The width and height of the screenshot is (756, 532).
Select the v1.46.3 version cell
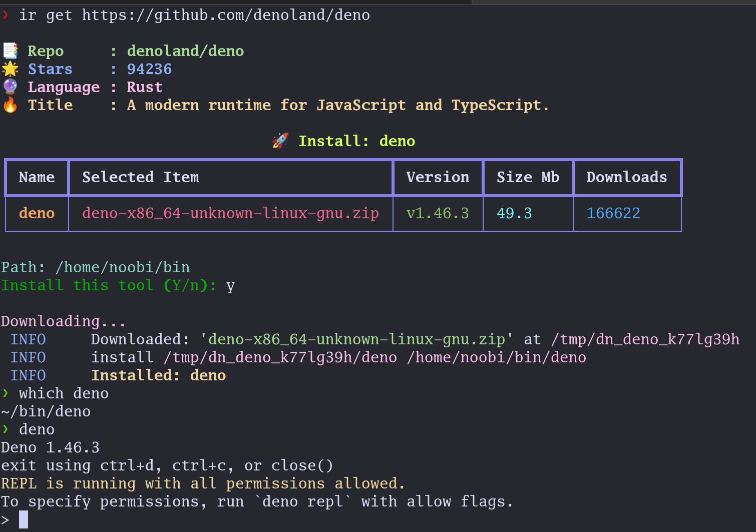437,213
